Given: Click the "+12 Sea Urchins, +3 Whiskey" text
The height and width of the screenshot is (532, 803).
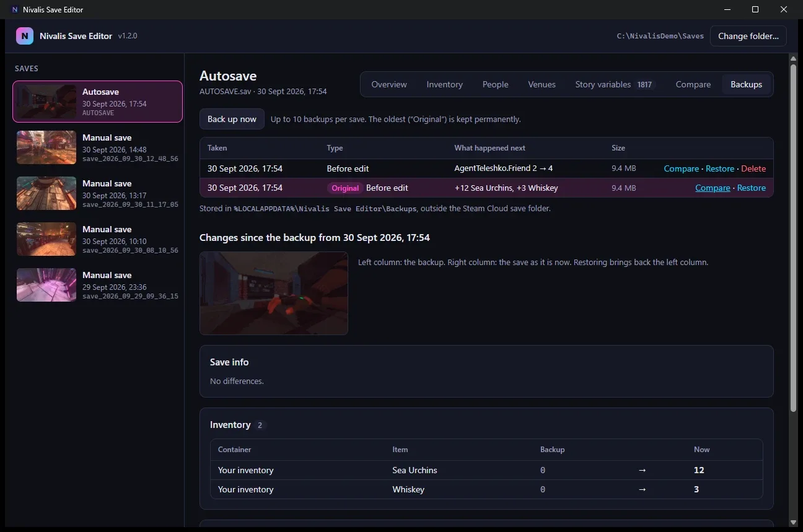Looking at the screenshot, I should pos(506,188).
